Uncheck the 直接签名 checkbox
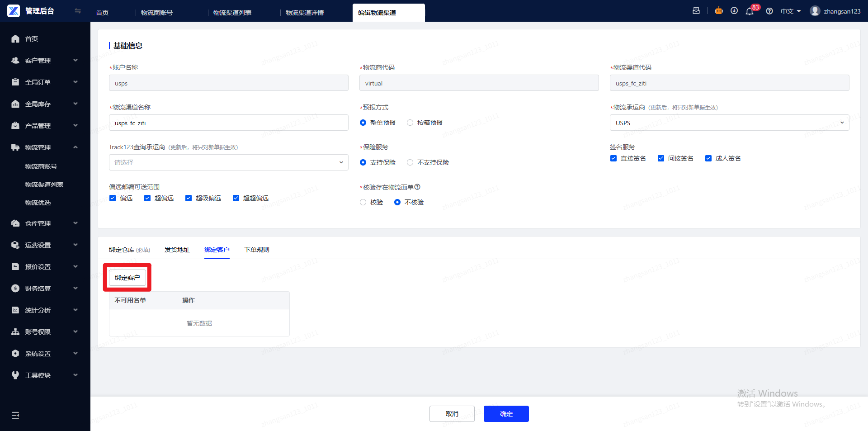This screenshot has width=868, height=431. (x=613, y=158)
